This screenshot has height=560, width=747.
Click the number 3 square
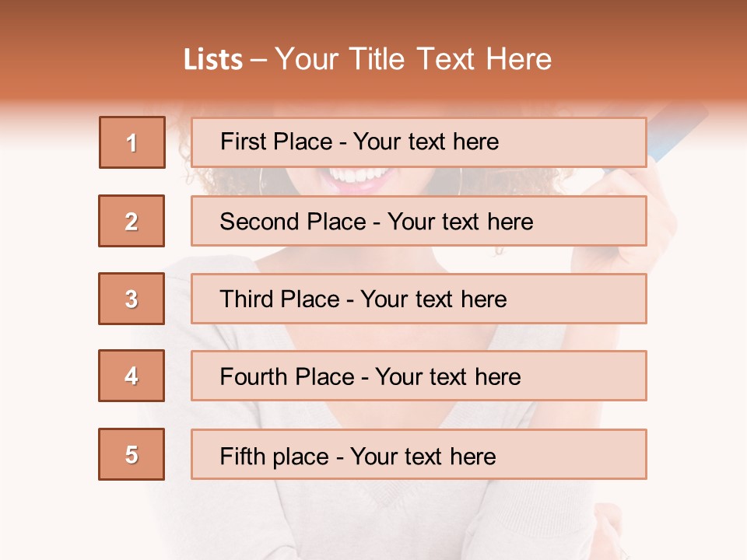point(132,299)
